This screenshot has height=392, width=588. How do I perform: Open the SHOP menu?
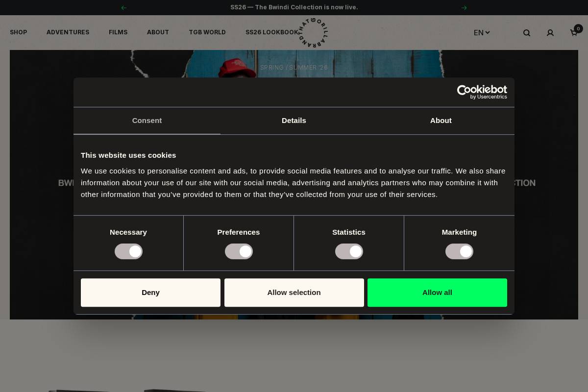(19, 32)
